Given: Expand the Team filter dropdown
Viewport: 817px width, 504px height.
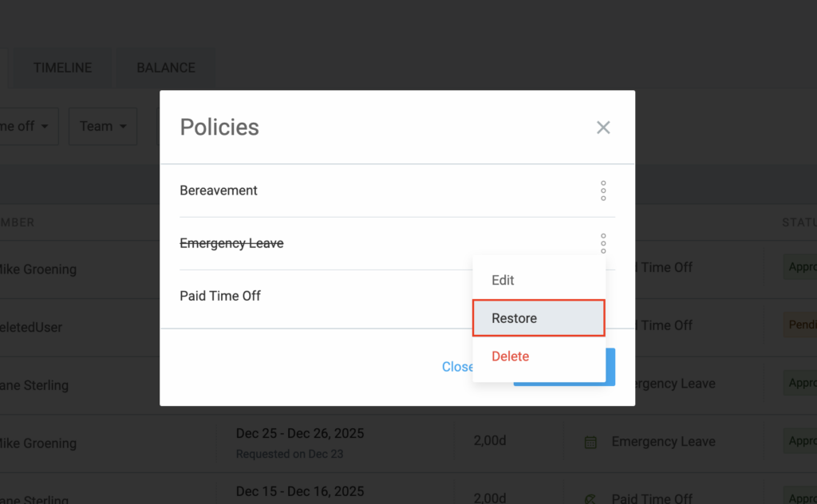Looking at the screenshot, I should coord(103,126).
